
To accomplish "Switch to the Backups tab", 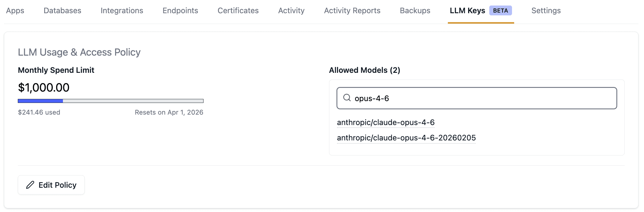I will (x=415, y=10).
